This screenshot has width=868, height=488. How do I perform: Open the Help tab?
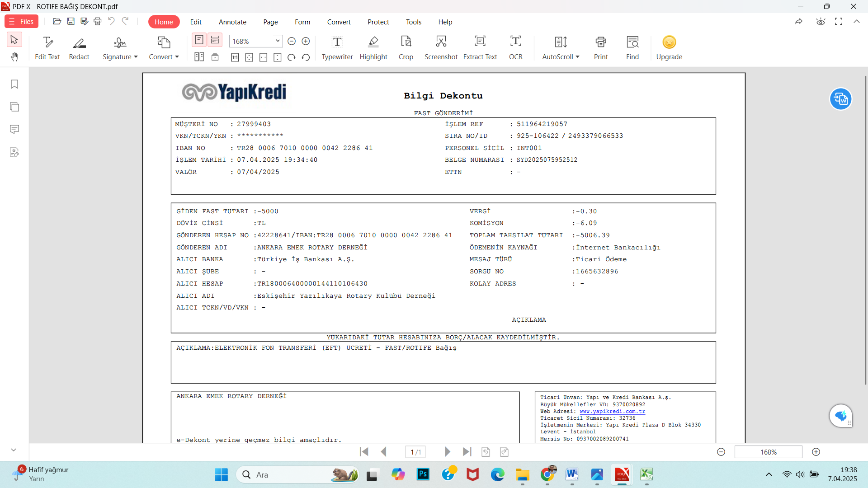click(x=445, y=22)
